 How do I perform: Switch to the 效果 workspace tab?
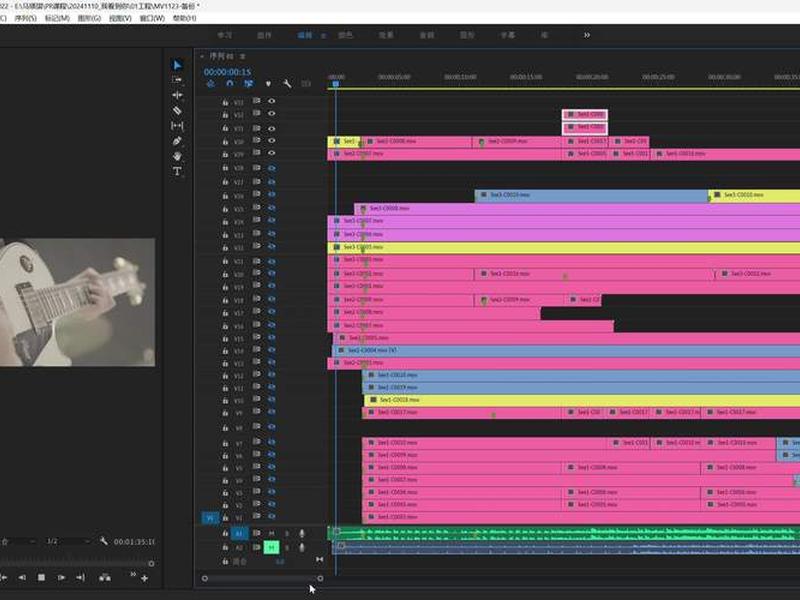tap(386, 35)
